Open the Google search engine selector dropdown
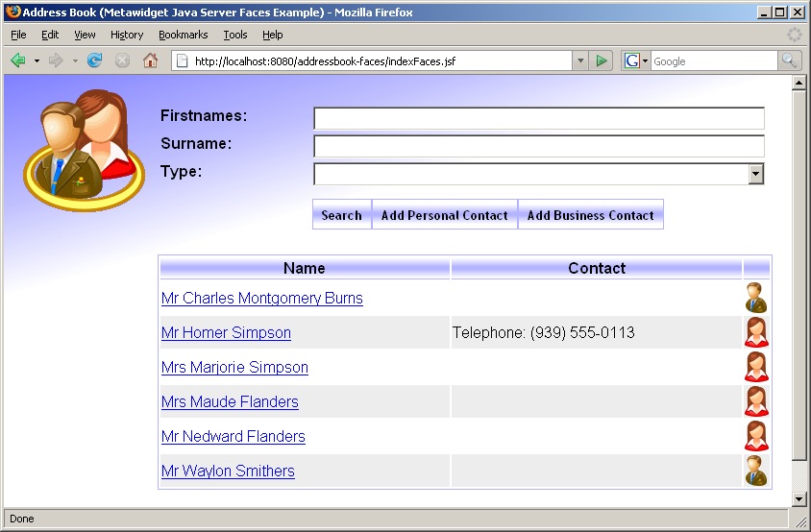 (636, 60)
